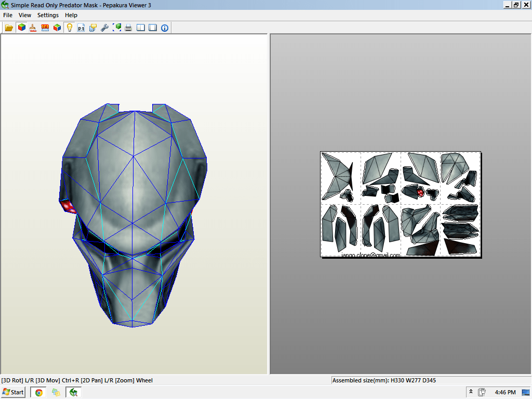Open the File menu
Screen dimensions: 532x399
pyautogui.click(x=8, y=15)
